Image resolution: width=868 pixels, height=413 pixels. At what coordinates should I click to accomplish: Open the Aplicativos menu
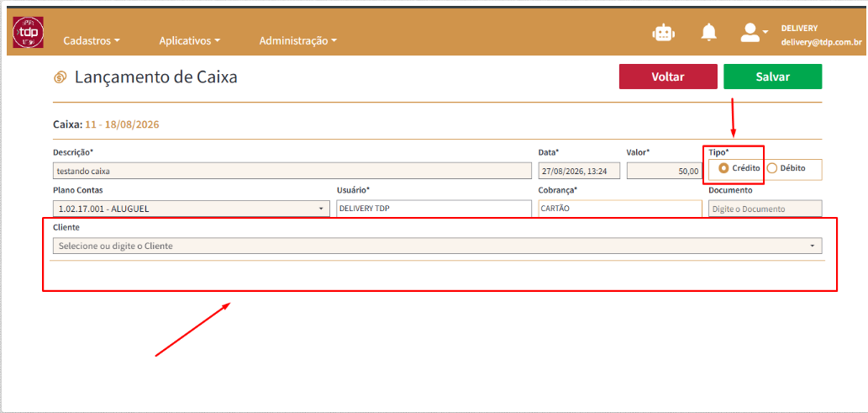click(190, 40)
